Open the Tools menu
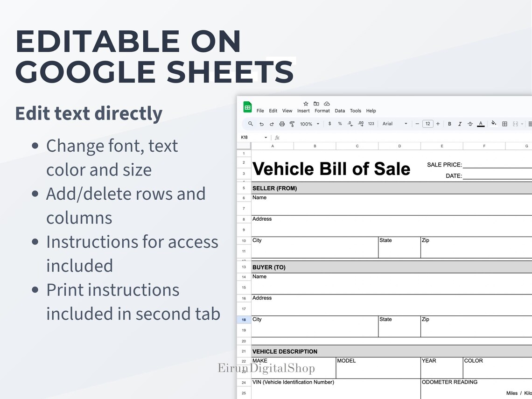532x399 pixels. click(x=355, y=111)
